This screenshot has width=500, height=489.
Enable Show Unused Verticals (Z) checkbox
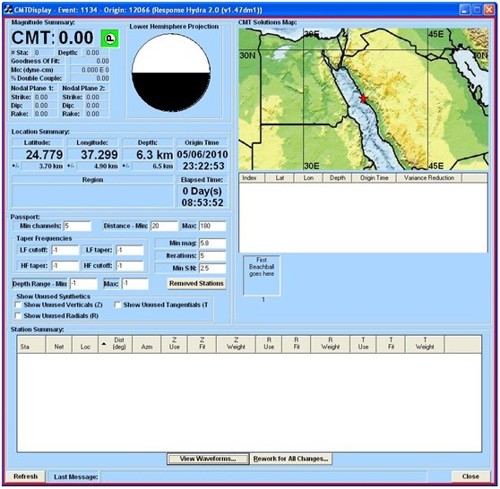[x=18, y=305]
